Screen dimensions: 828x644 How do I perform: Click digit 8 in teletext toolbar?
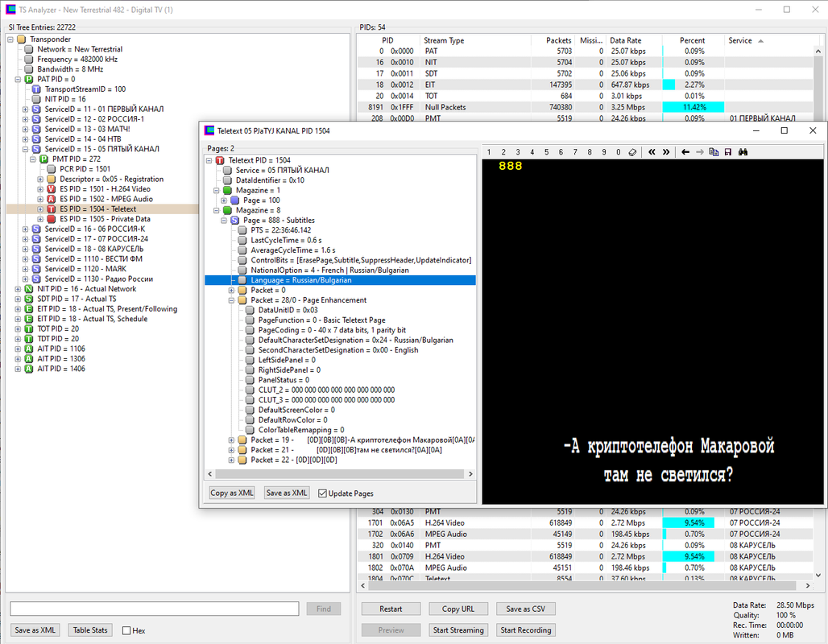coord(590,152)
